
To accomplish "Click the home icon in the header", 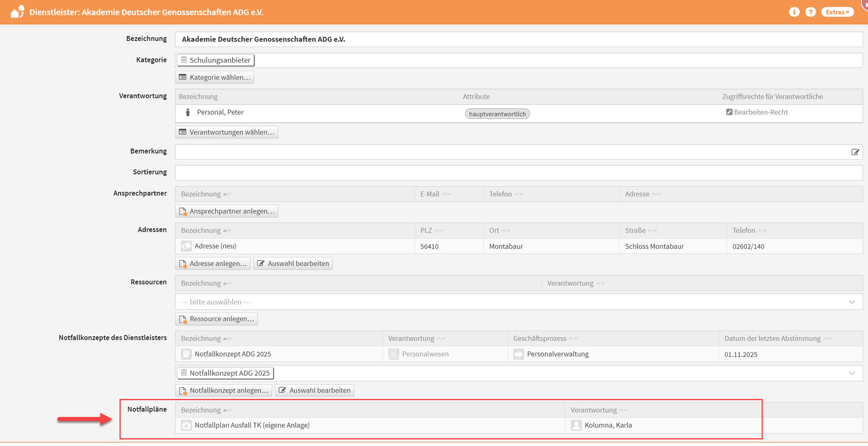I will click(x=17, y=12).
